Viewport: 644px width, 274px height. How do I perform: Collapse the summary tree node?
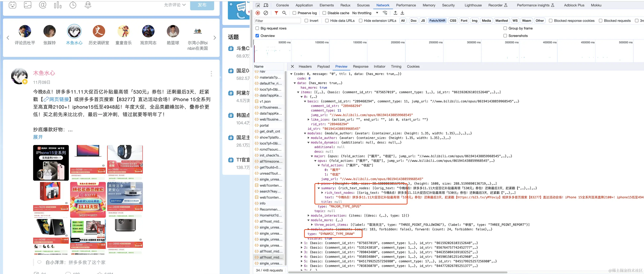319,188
